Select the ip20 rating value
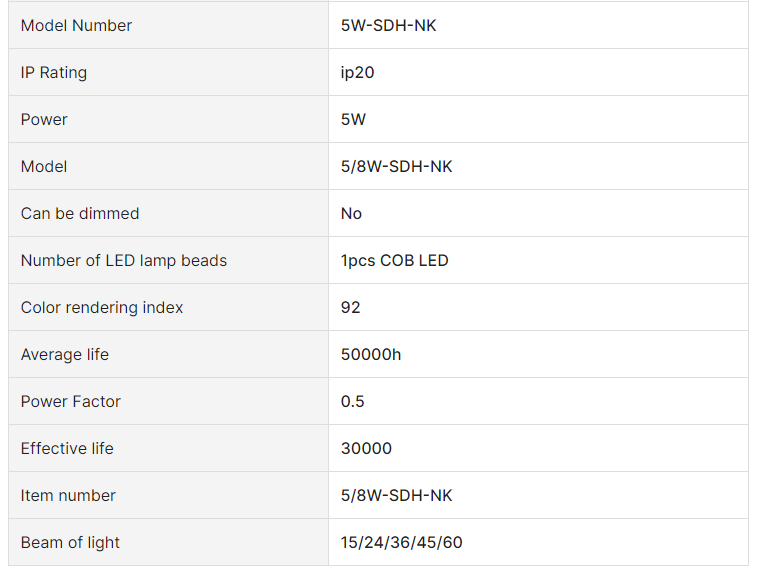 [357, 73]
